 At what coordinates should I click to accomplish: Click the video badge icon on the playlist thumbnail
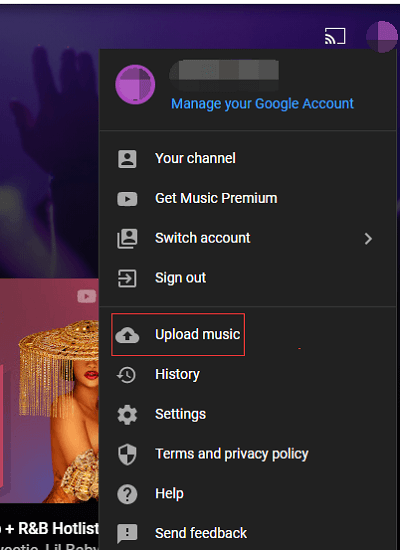point(86,296)
